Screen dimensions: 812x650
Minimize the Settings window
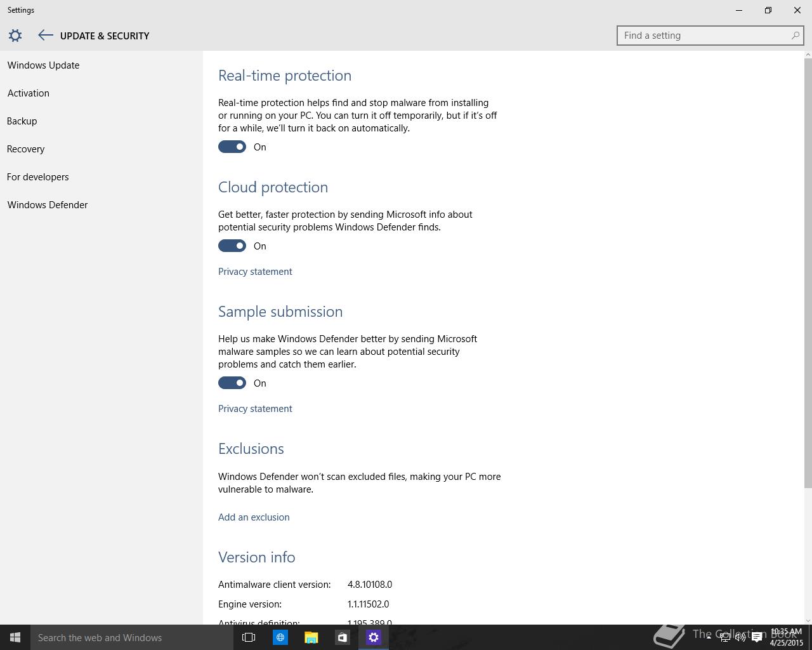click(x=739, y=10)
